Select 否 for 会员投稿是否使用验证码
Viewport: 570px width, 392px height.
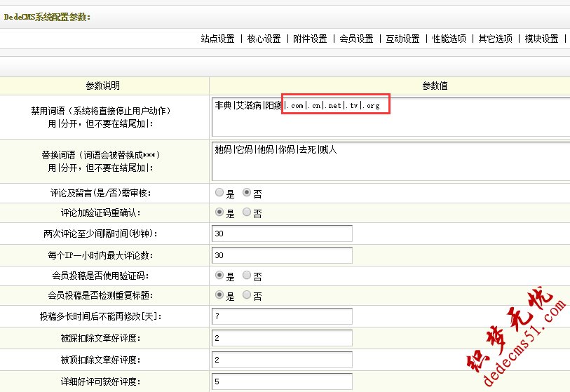[x=247, y=276]
